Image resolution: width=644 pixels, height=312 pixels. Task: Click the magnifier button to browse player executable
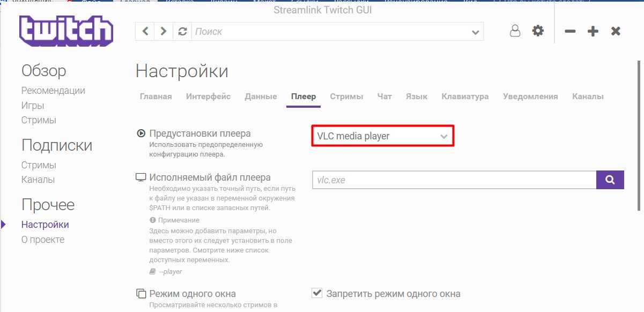610,180
